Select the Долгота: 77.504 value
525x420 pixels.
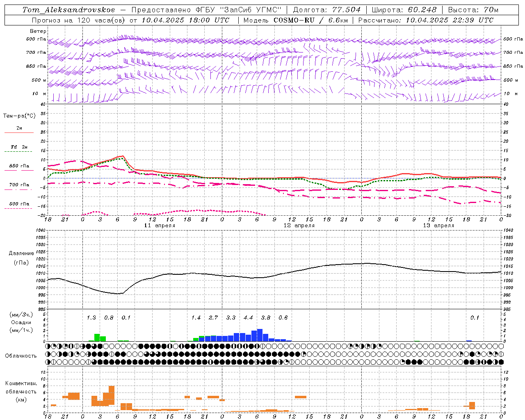pyautogui.click(x=327, y=10)
